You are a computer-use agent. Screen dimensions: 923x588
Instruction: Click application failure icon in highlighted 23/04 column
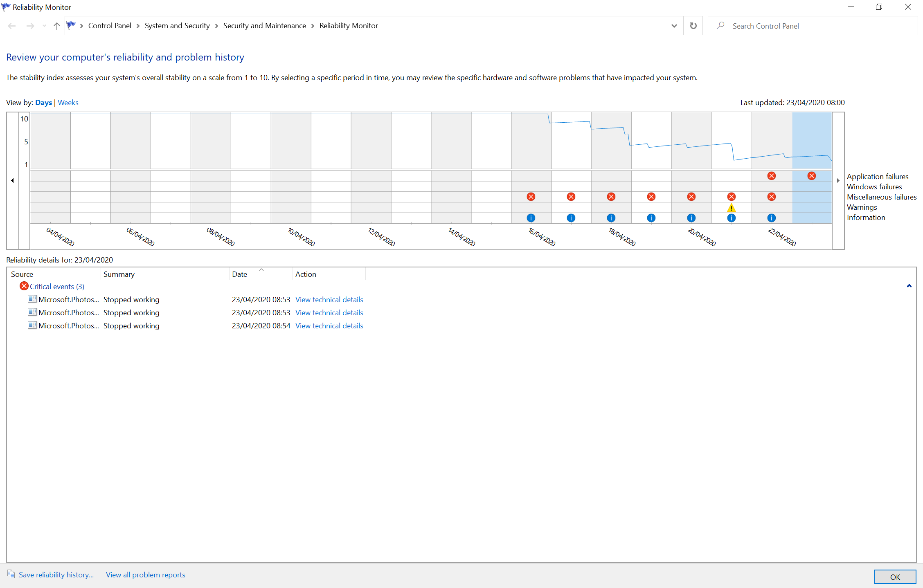pyautogui.click(x=811, y=176)
